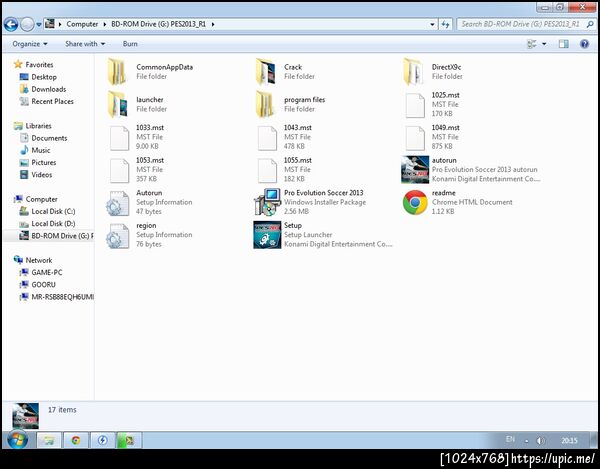600x469 pixels.
Task: Click the search BD-ROM Drive field
Action: pos(526,24)
